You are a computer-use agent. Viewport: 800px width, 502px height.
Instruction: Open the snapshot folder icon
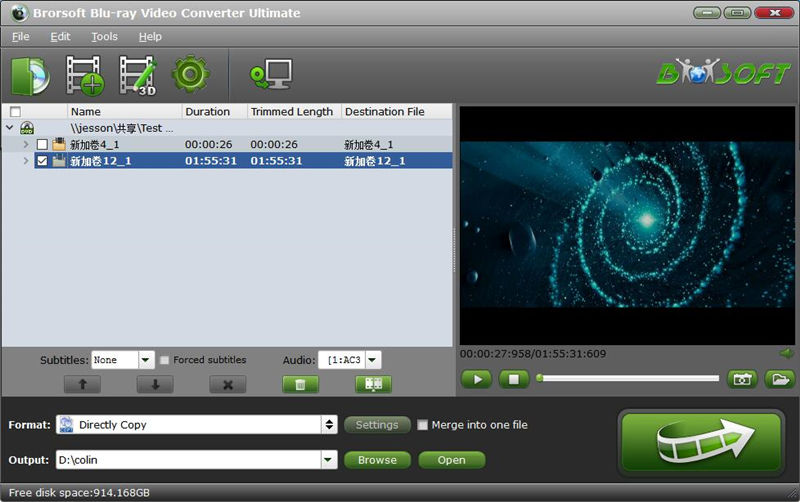pos(779,379)
